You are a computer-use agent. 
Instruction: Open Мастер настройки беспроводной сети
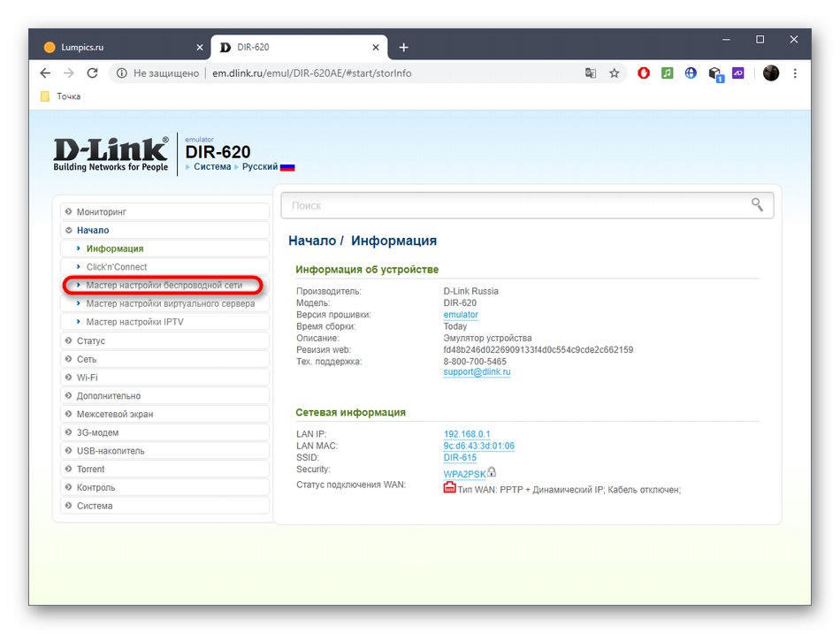pos(164,285)
